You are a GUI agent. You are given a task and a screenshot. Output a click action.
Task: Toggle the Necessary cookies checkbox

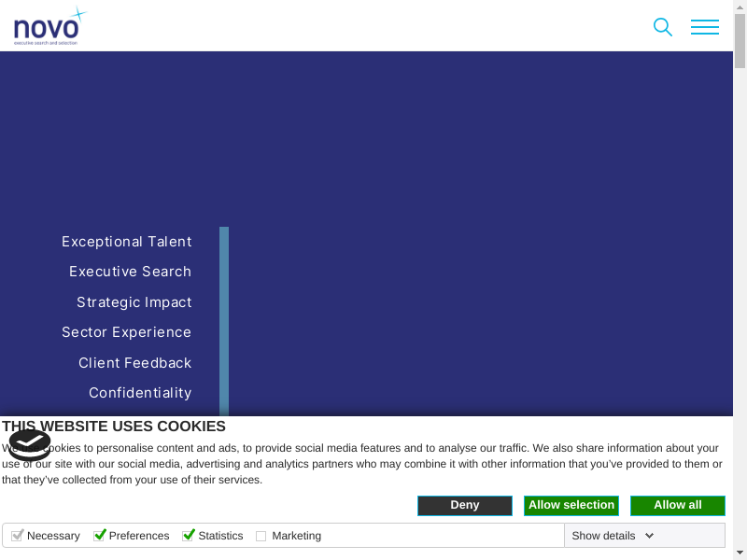tap(17, 535)
